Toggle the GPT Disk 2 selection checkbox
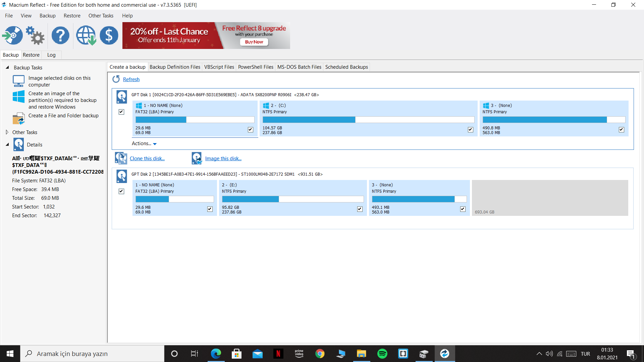The image size is (644, 362). (x=121, y=191)
